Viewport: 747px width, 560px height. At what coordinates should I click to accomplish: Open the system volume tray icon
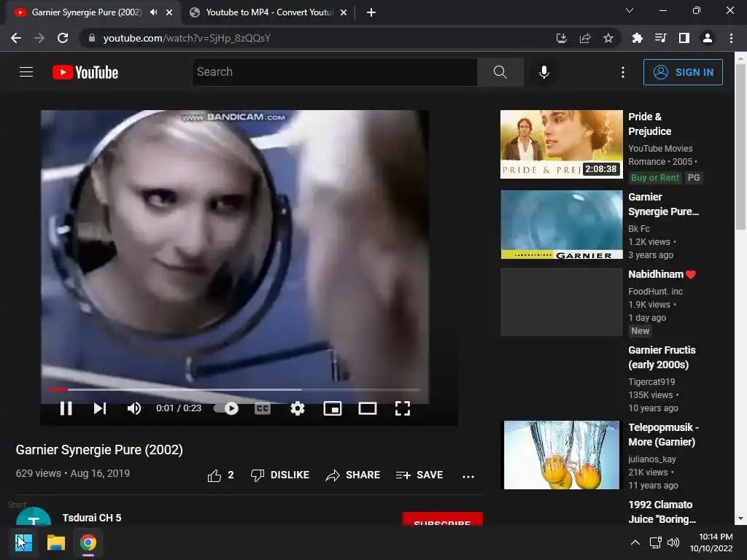tap(673, 542)
